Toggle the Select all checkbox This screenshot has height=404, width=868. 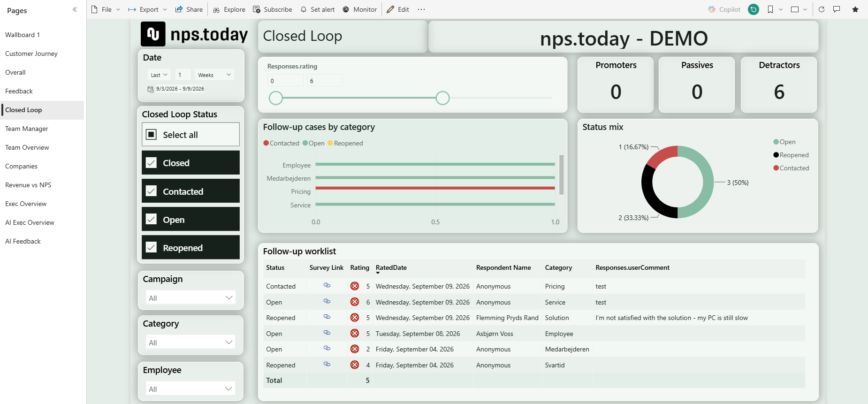pos(152,135)
